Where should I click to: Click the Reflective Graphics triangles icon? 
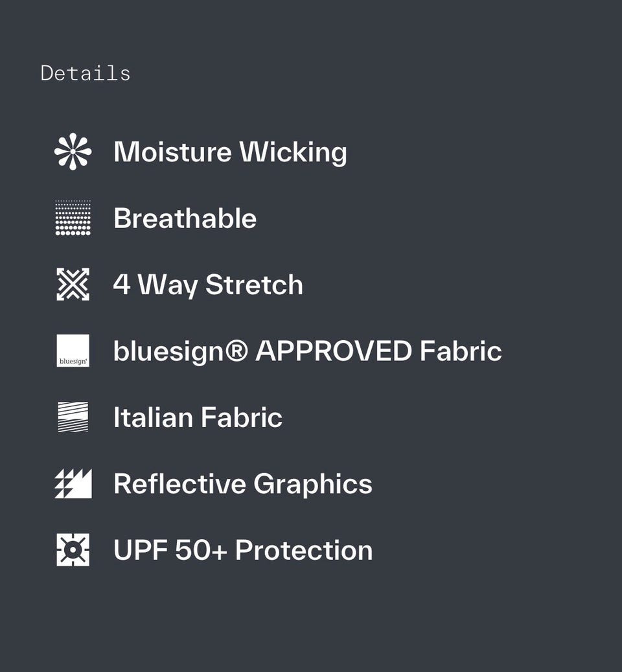pos(73,483)
